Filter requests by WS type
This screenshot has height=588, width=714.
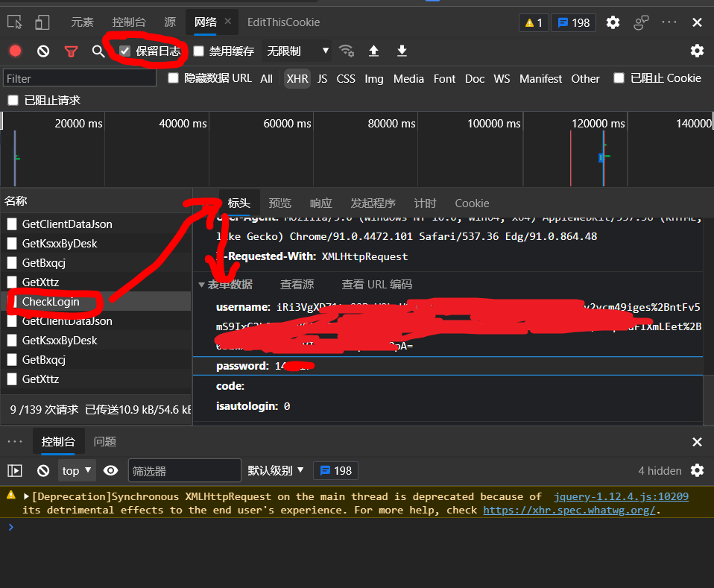[502, 78]
